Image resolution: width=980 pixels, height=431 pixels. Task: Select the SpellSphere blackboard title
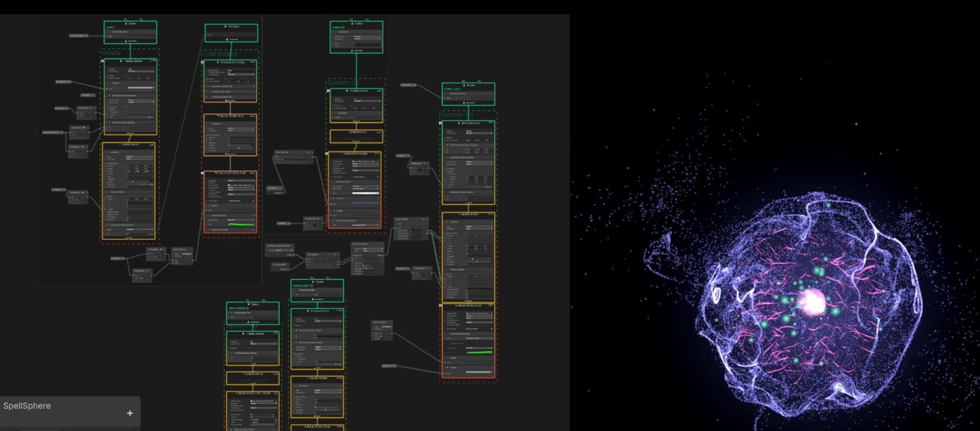27,406
